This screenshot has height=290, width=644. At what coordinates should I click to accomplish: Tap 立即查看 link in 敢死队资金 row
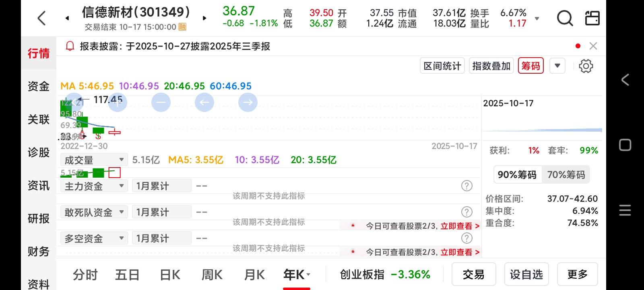460,226
